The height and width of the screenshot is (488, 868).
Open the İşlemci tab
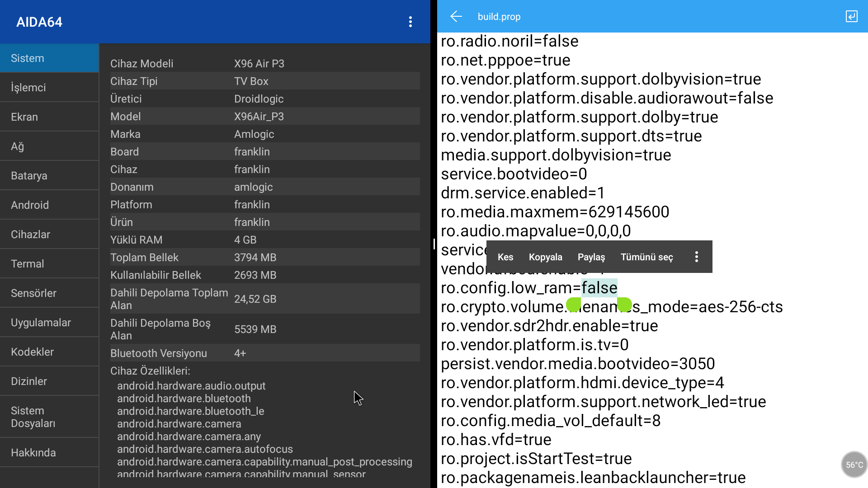(49, 88)
